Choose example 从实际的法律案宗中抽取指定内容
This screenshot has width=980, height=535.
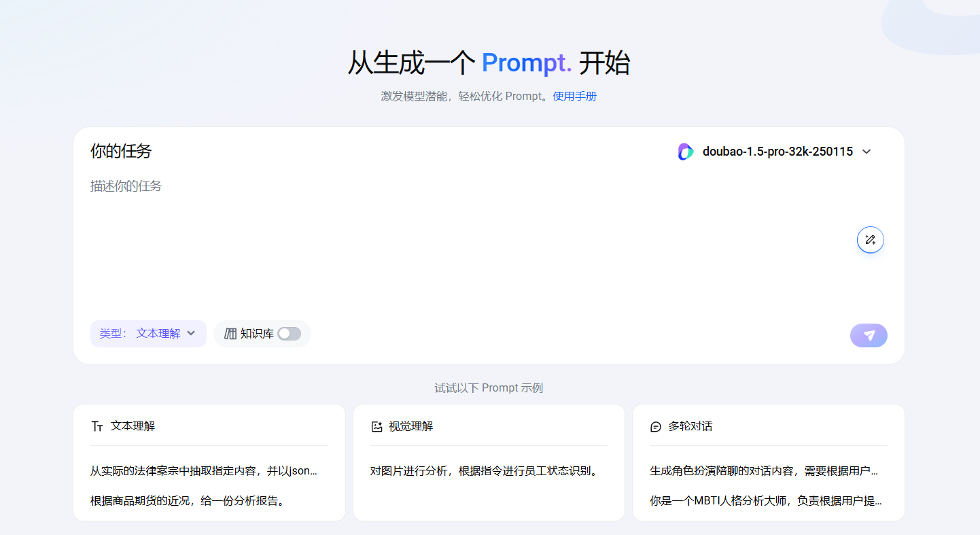204,471
